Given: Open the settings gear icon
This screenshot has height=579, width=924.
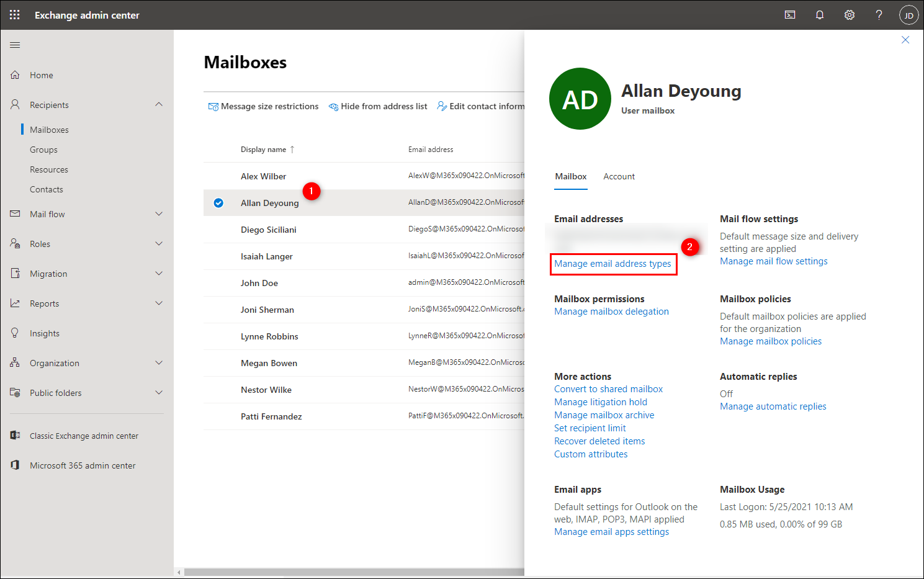Looking at the screenshot, I should (850, 15).
